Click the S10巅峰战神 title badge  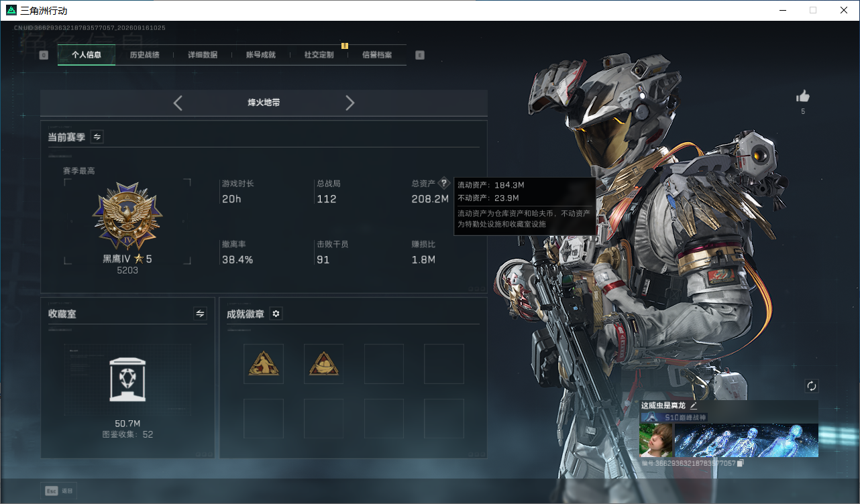coord(674,417)
